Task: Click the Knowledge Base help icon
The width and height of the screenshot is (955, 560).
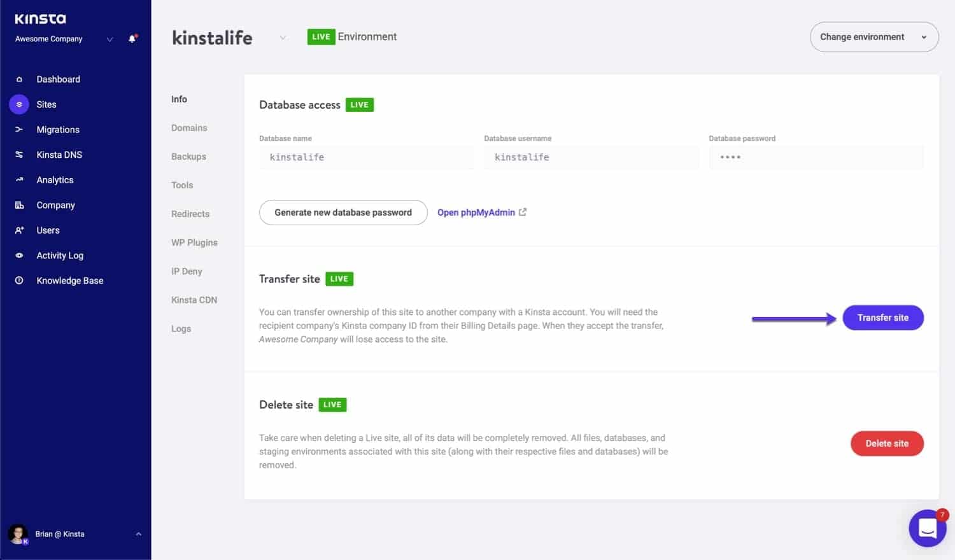Action: coord(19,281)
